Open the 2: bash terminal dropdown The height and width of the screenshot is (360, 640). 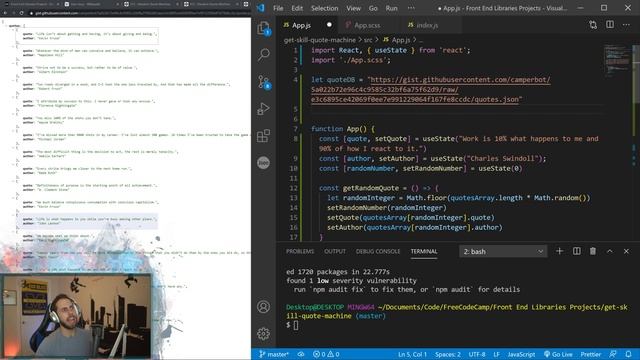click(503, 251)
